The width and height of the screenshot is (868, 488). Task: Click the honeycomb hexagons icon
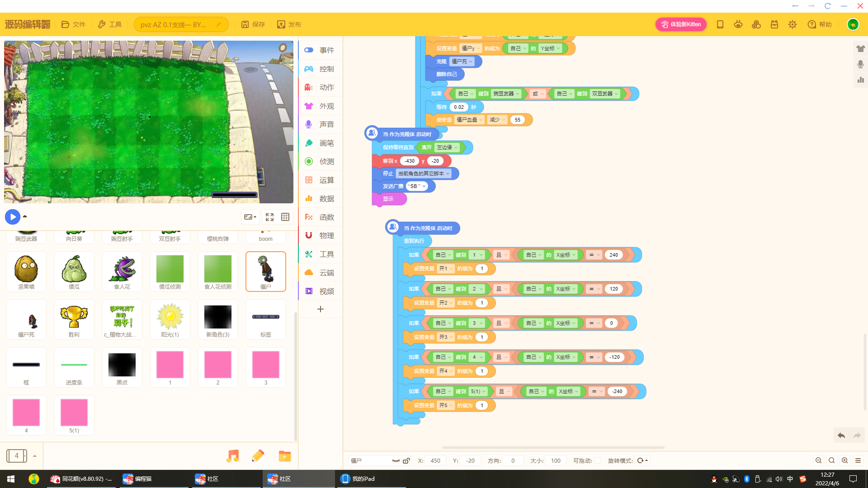pyautogui.click(x=756, y=24)
